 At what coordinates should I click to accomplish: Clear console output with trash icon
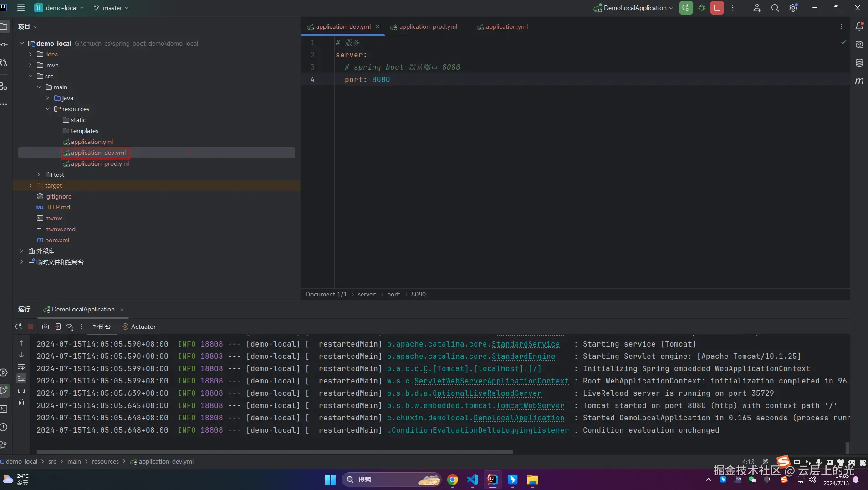pyautogui.click(x=21, y=402)
